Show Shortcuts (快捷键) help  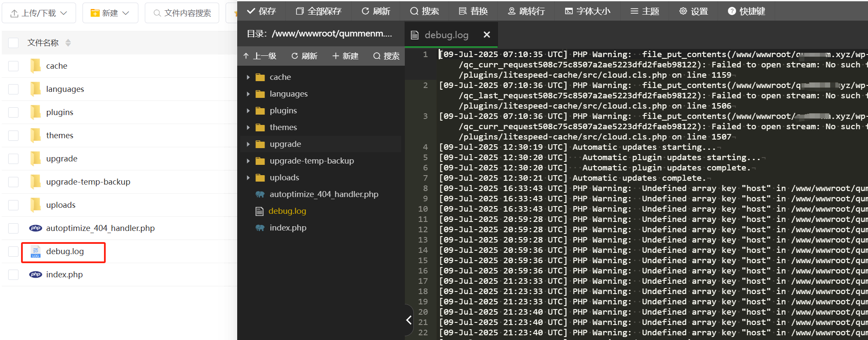[x=746, y=11]
